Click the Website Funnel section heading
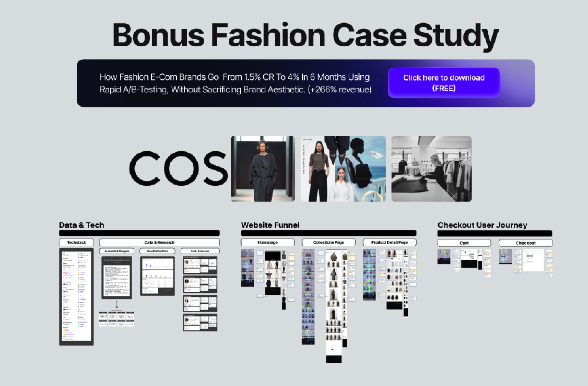This screenshot has height=386, width=588. (270, 225)
